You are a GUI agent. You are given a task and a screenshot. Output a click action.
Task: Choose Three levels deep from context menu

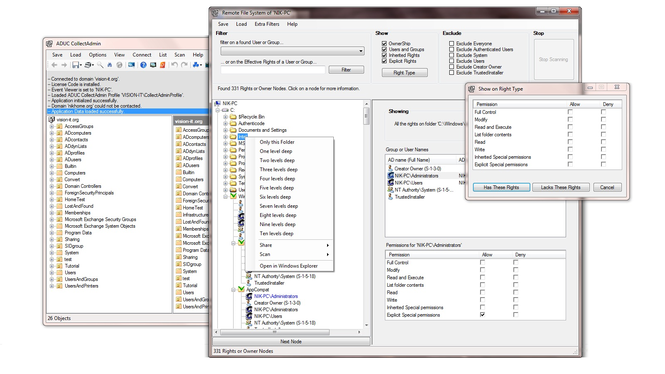(x=279, y=170)
